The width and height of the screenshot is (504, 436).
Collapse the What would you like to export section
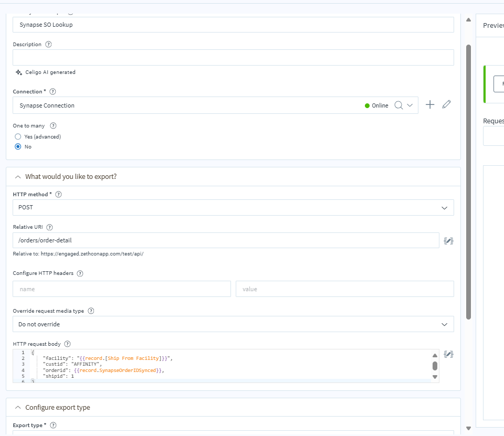click(x=18, y=177)
